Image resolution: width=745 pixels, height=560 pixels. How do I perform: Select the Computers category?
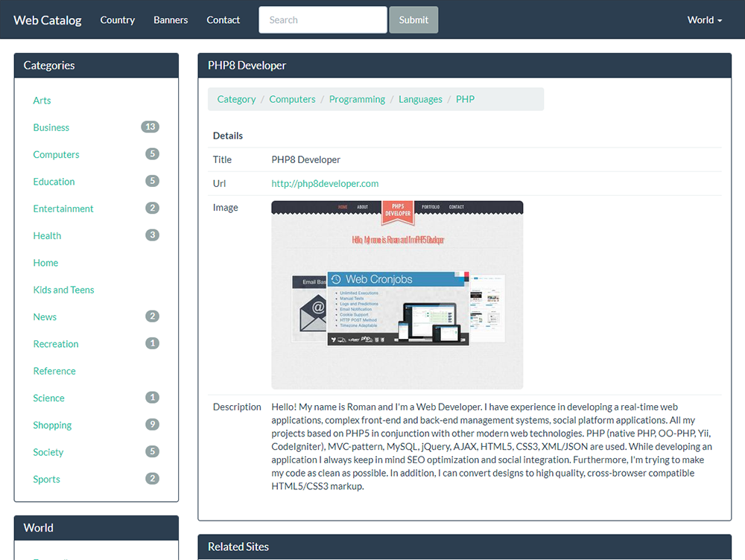(x=56, y=154)
